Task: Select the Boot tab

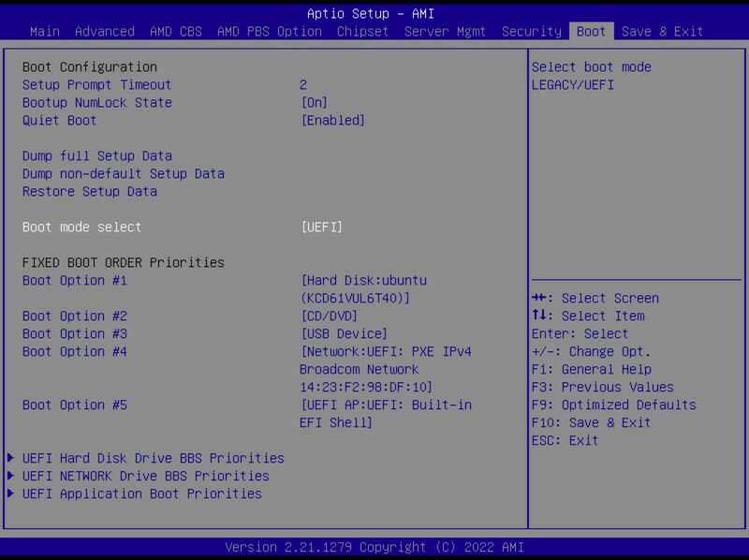Action: pyautogui.click(x=591, y=32)
